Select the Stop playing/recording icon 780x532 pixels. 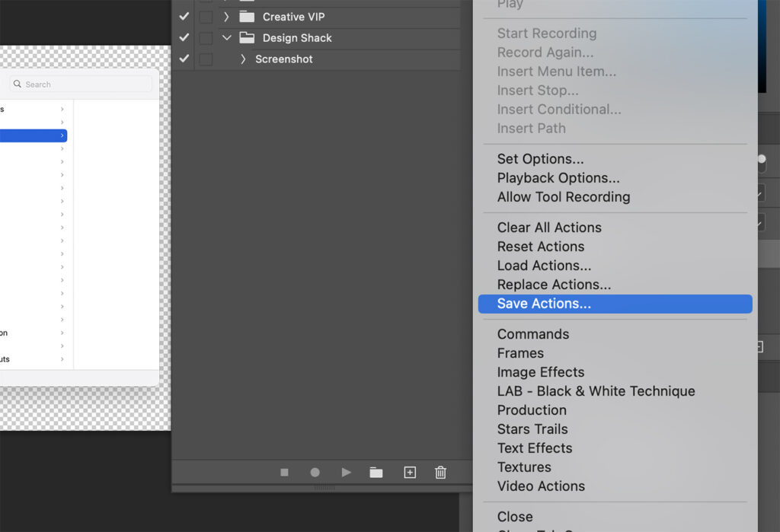[284, 472]
